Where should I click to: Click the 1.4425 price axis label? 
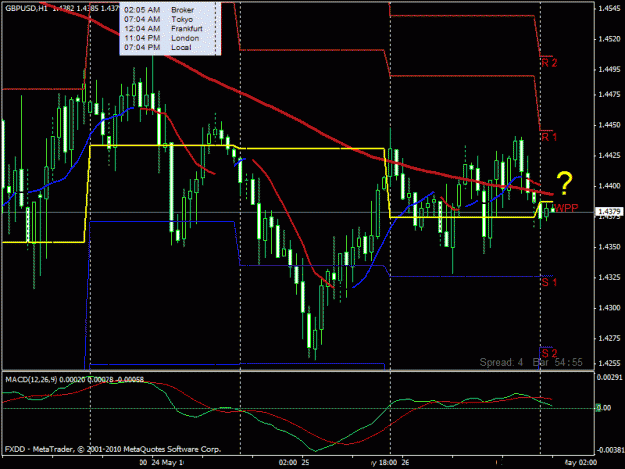click(x=609, y=155)
